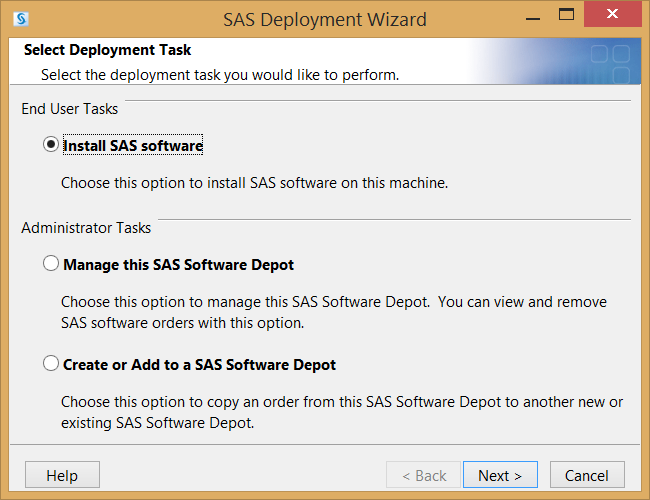The image size is (650, 500).
Task: Maximize the SAS Deployment Wizard window
Action: [566, 15]
